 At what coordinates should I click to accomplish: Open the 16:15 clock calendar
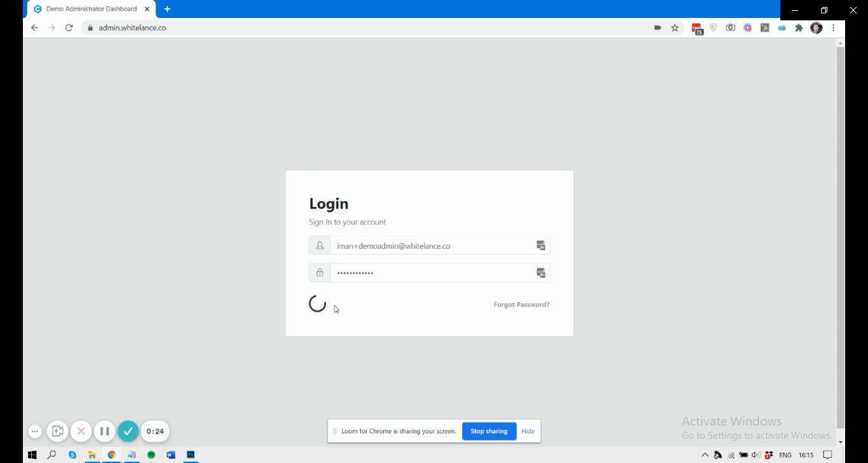pos(806,455)
